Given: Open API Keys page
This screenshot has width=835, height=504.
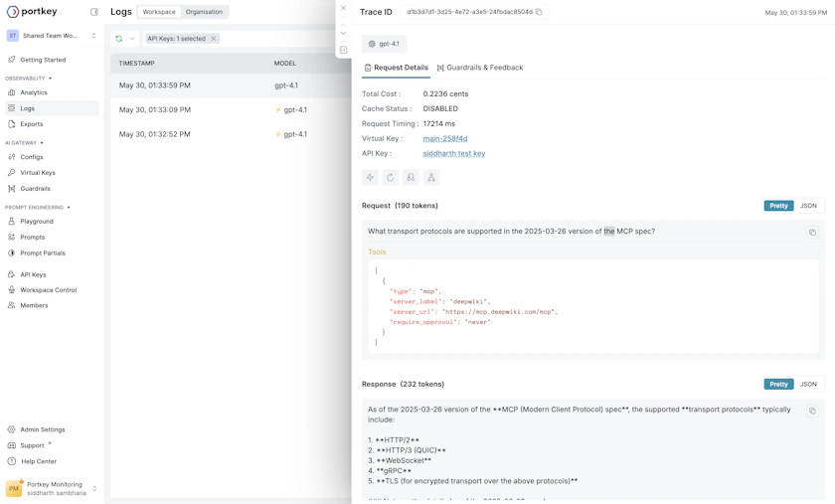Looking at the screenshot, I should 33,275.
